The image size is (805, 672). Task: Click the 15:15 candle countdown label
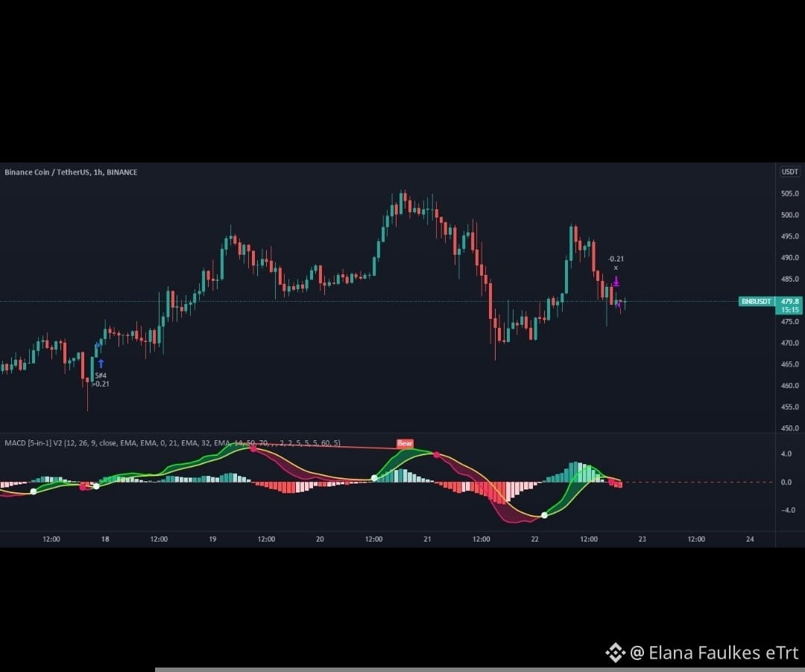[789, 310]
